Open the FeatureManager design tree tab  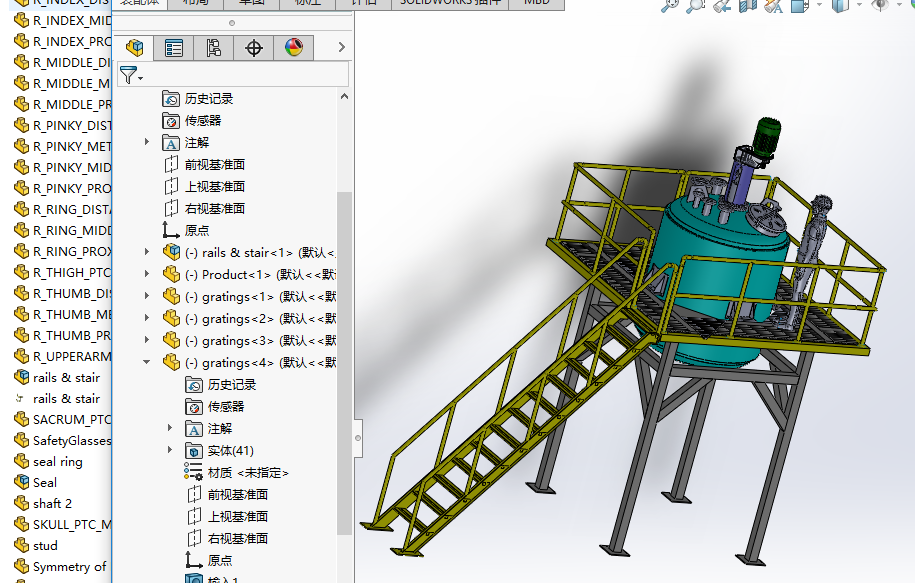click(134, 47)
